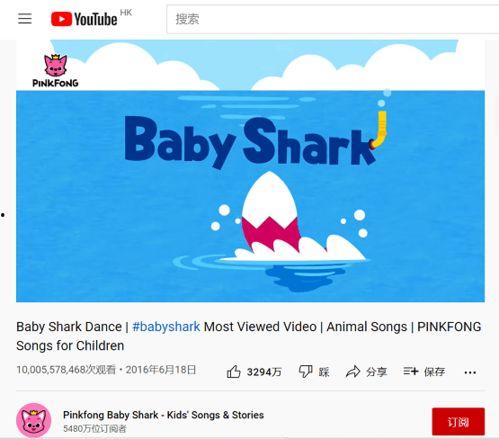Click the save to playlist icon

[410, 371]
